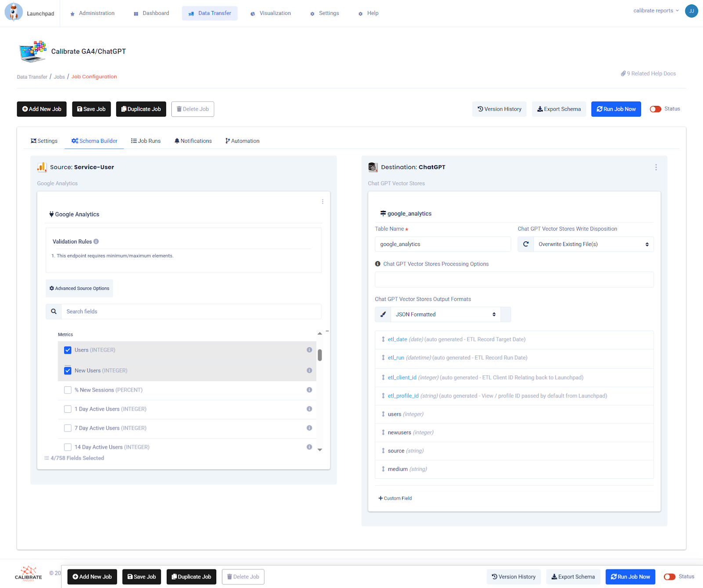Click the reorder handle on source field

tap(383, 451)
